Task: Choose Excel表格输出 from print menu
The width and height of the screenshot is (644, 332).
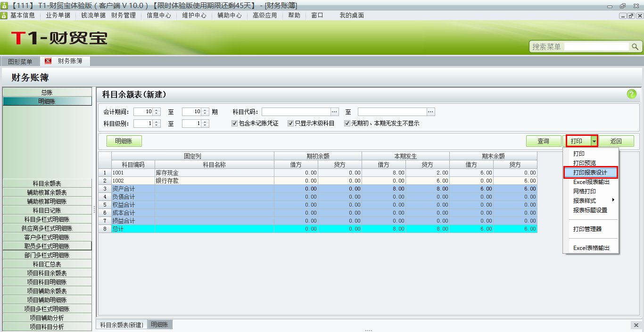Action: [591, 248]
